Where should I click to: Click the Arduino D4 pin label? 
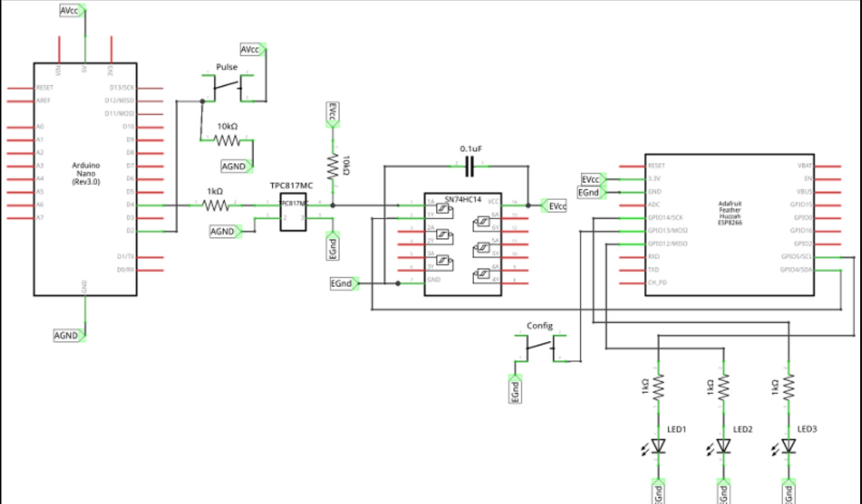tap(130, 204)
